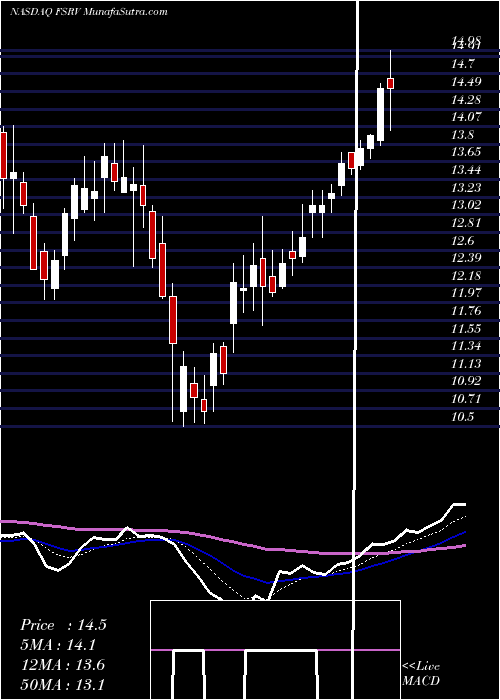Select the 'Price : 14.5' readout

click(x=63, y=625)
